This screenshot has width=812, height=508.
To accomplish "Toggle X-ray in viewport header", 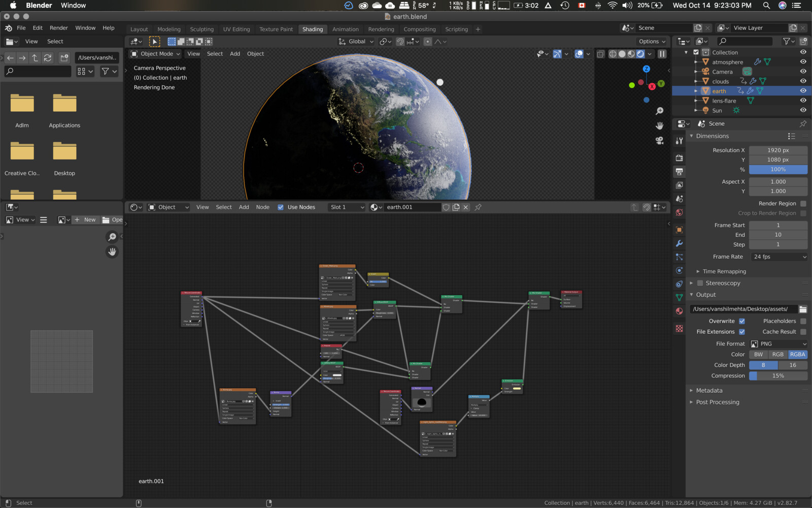I will coord(600,54).
